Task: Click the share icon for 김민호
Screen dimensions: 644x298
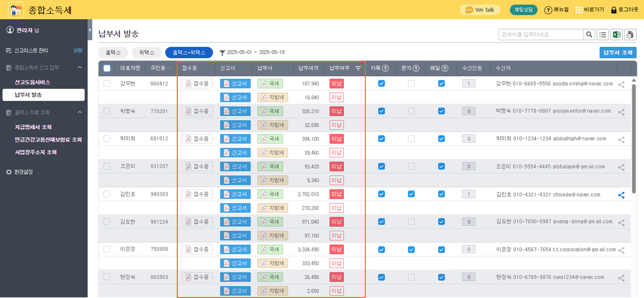Action: pos(621,195)
